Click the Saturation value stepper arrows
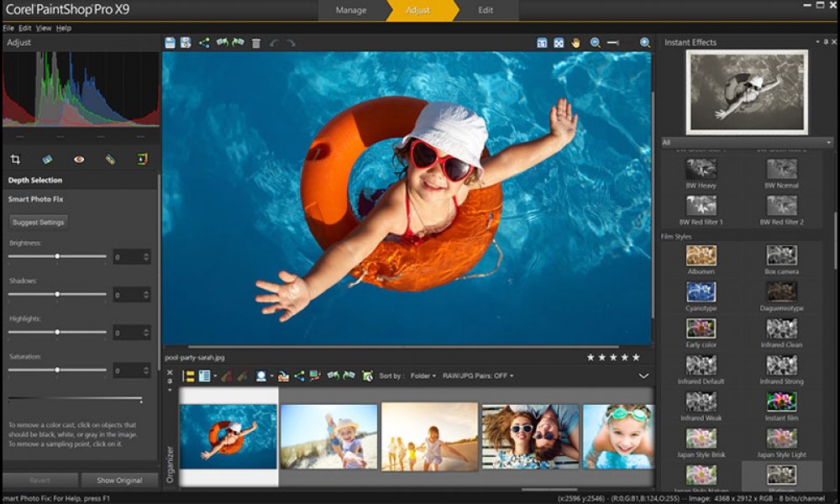This screenshot has height=504, width=840. click(x=146, y=370)
